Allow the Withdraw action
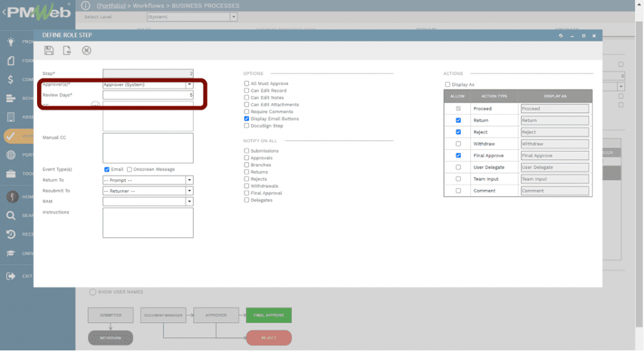Screen dimensions: 644x351 click(x=458, y=144)
